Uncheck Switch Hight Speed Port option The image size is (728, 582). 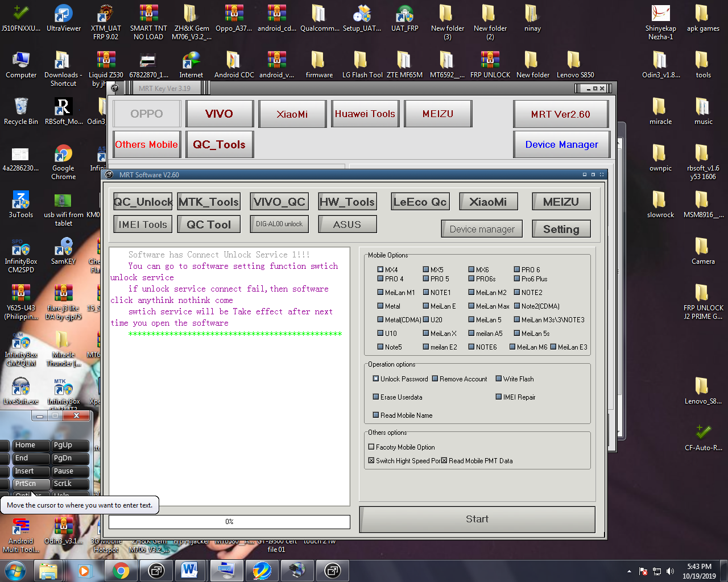click(371, 460)
